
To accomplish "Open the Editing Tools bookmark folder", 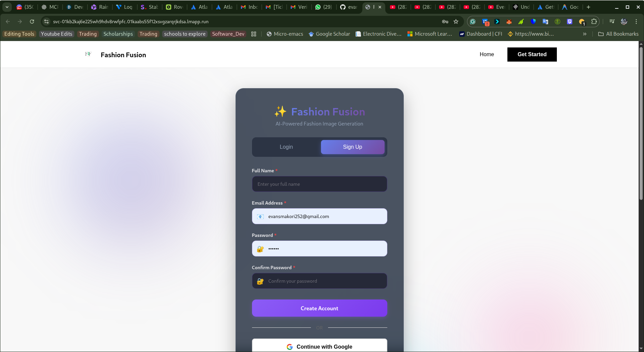I will pyautogui.click(x=19, y=34).
